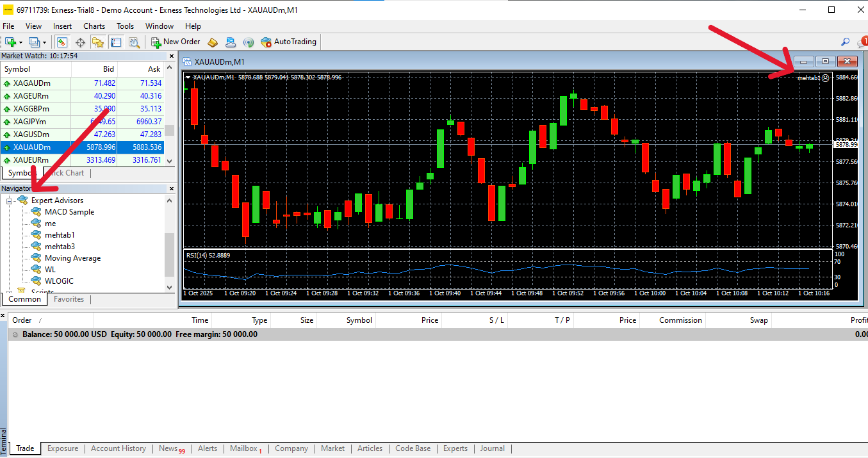
Task: Select the XAUEURm symbol row
Action: (x=31, y=160)
